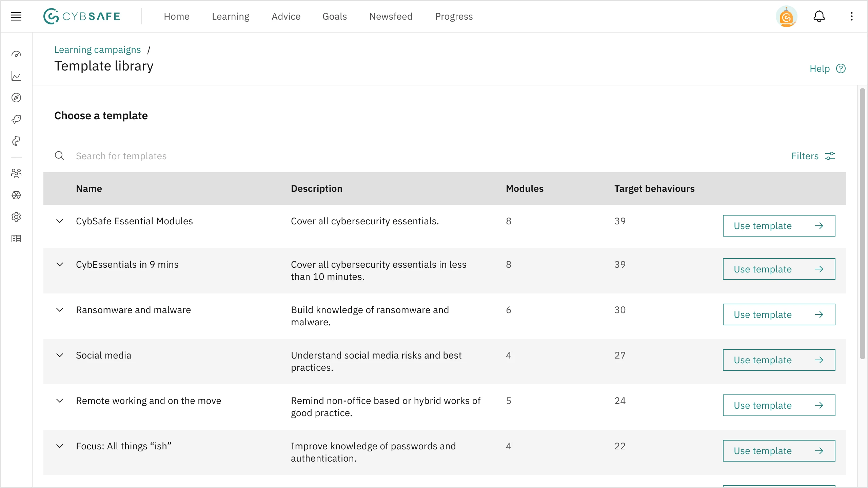Use template for Remote working and on the move
Screen dimensions: 868x488
(779, 405)
